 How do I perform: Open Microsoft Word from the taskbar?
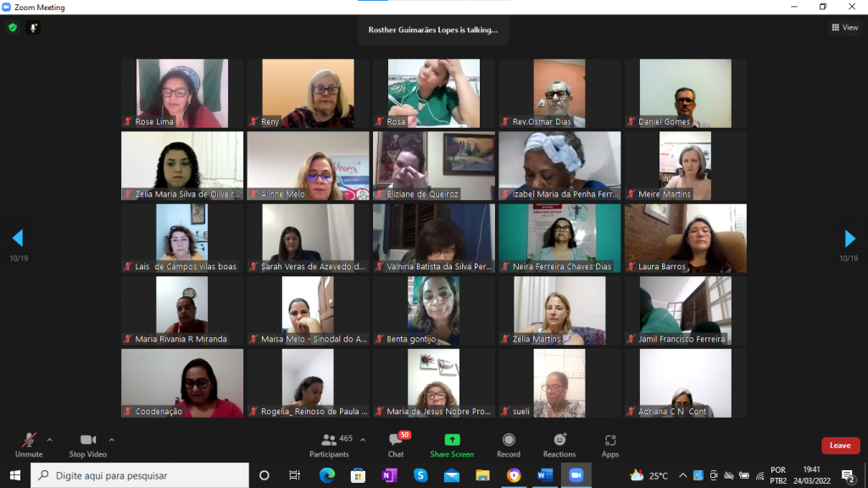point(544,475)
